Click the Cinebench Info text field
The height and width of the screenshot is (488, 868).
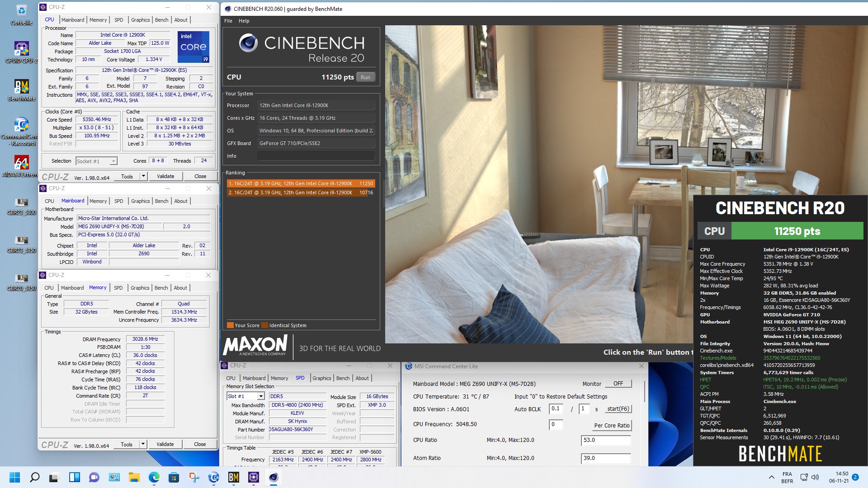316,156
